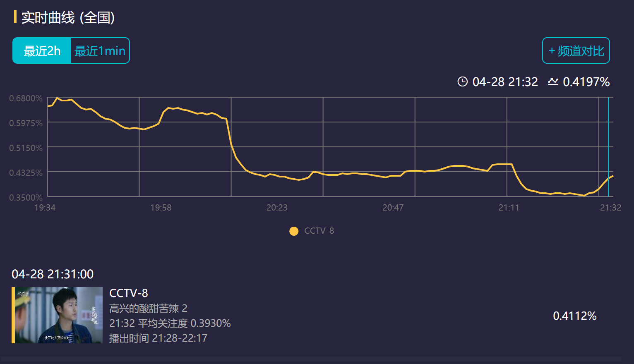Click the 04-28 21:31:00 timestamp
The width and height of the screenshot is (634, 364).
(x=53, y=274)
